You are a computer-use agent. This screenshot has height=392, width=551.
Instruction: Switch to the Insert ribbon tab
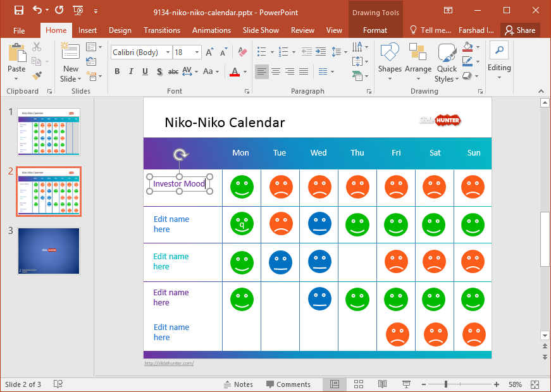[87, 30]
